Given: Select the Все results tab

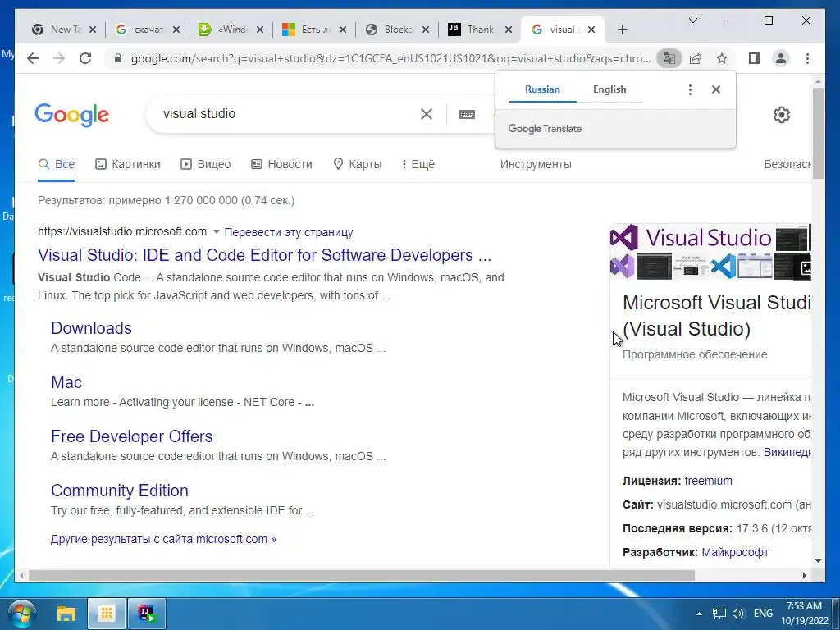Looking at the screenshot, I should point(57,164).
